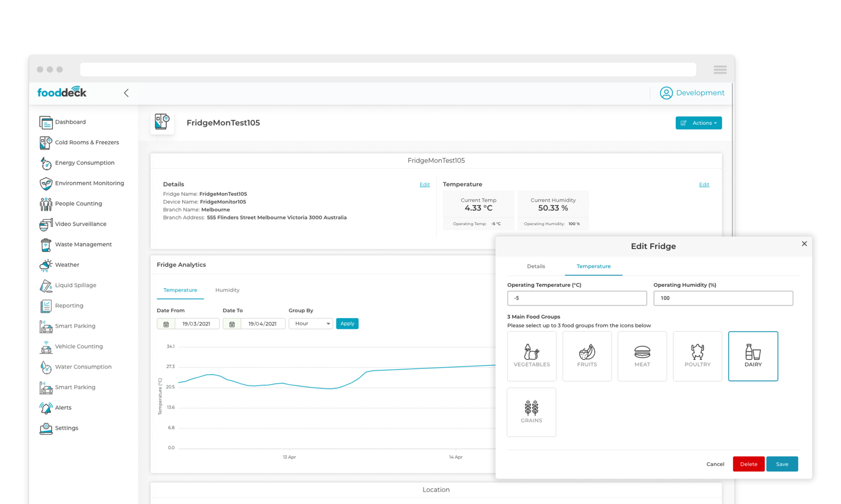This screenshot has height=504, width=841.
Task: Close the Edit Fridge dialog
Action: coord(804,244)
